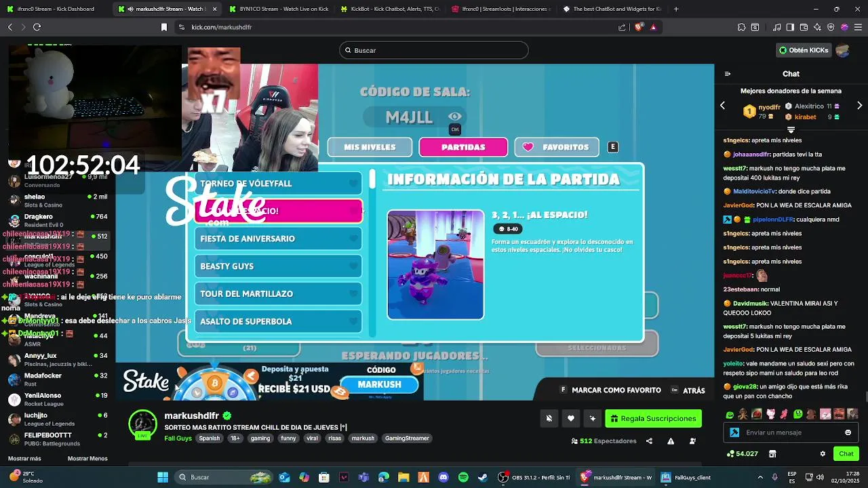The height and width of the screenshot is (488, 868).
Task: Select BEASTY GUYS match
Action: [x=278, y=266]
